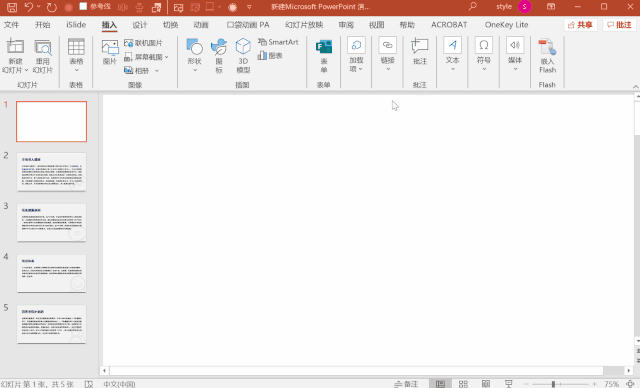Select slide 3 thumbnail

point(51,222)
